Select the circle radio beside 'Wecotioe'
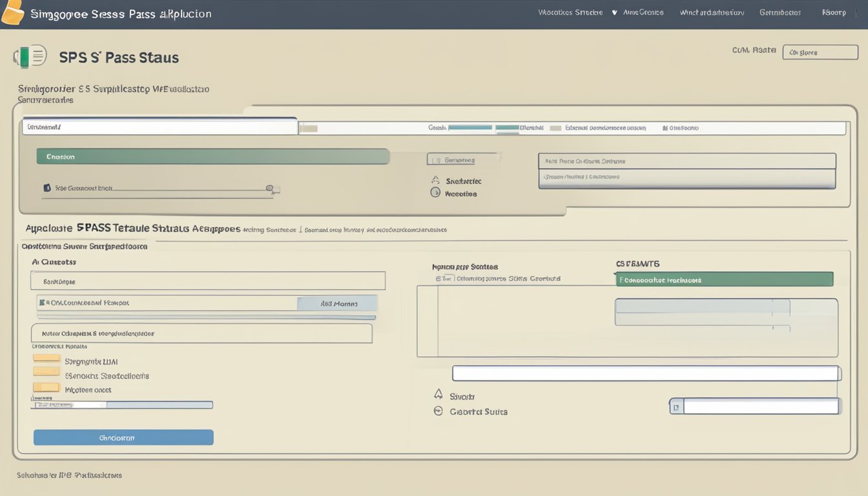This screenshot has width=868, height=496. click(x=435, y=193)
